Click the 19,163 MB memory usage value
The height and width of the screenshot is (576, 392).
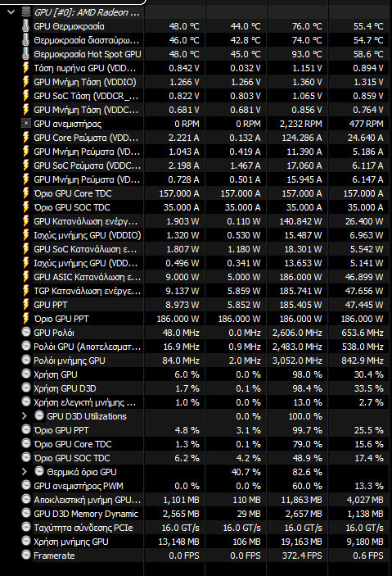[300, 542]
